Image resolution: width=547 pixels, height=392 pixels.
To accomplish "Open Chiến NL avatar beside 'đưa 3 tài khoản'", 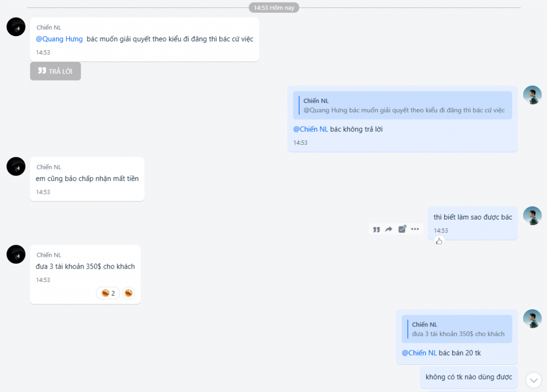I will [16, 254].
